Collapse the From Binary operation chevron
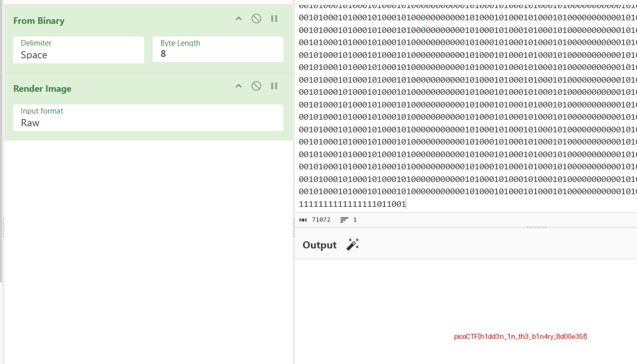 pos(238,19)
